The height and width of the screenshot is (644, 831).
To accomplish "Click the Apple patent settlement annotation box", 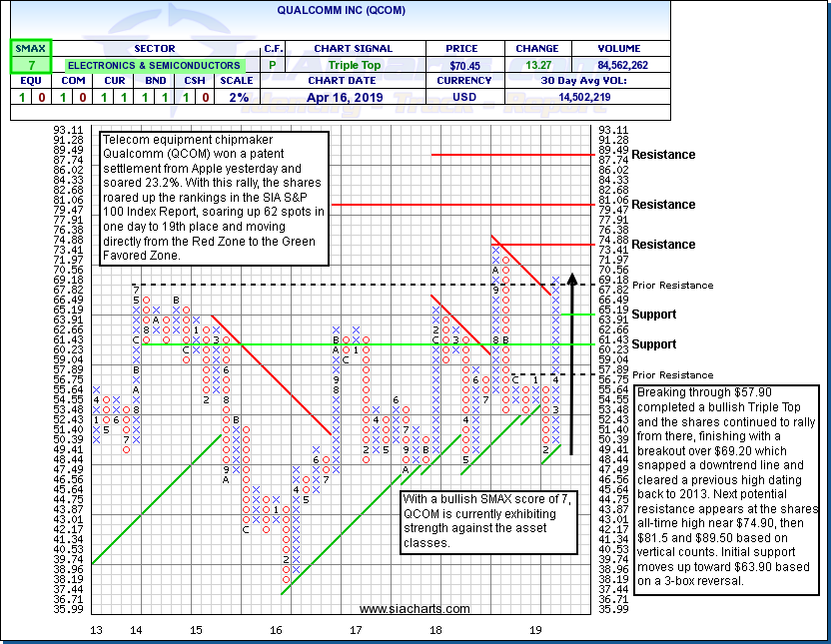I will pos(215,199).
